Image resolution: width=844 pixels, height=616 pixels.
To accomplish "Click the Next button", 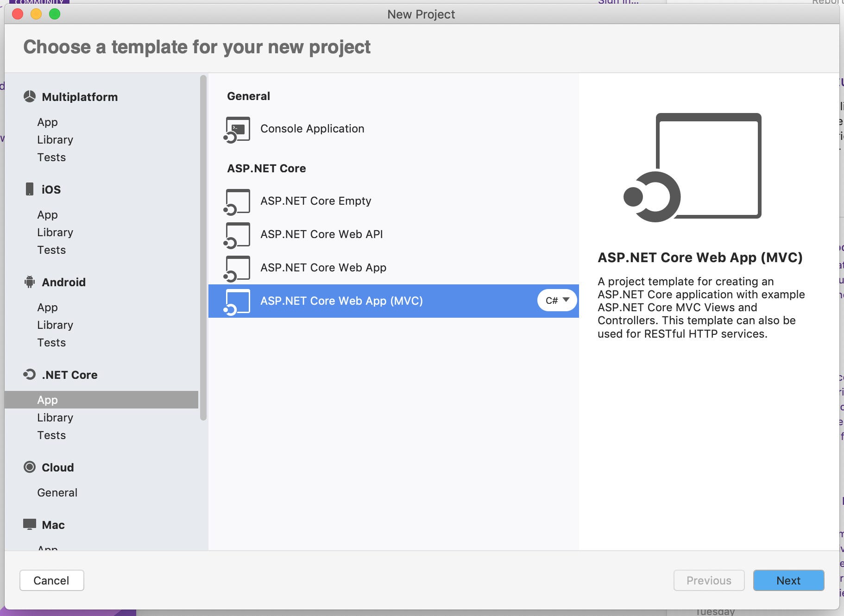I will click(x=788, y=580).
